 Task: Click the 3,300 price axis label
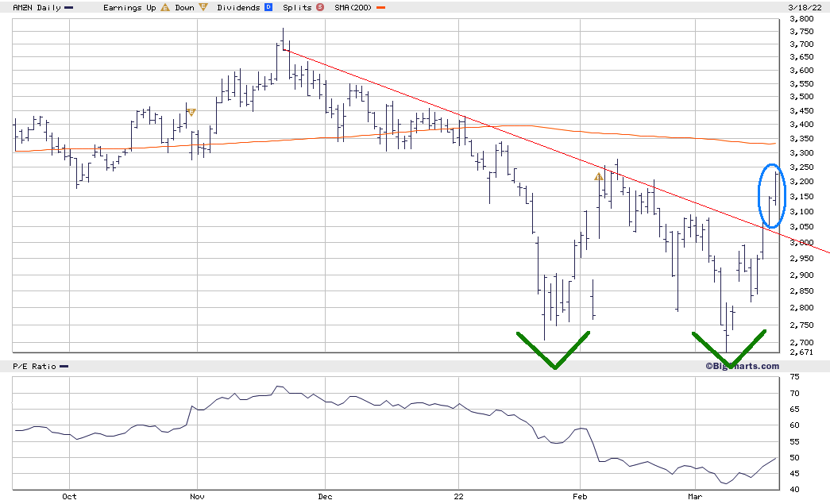[801, 153]
